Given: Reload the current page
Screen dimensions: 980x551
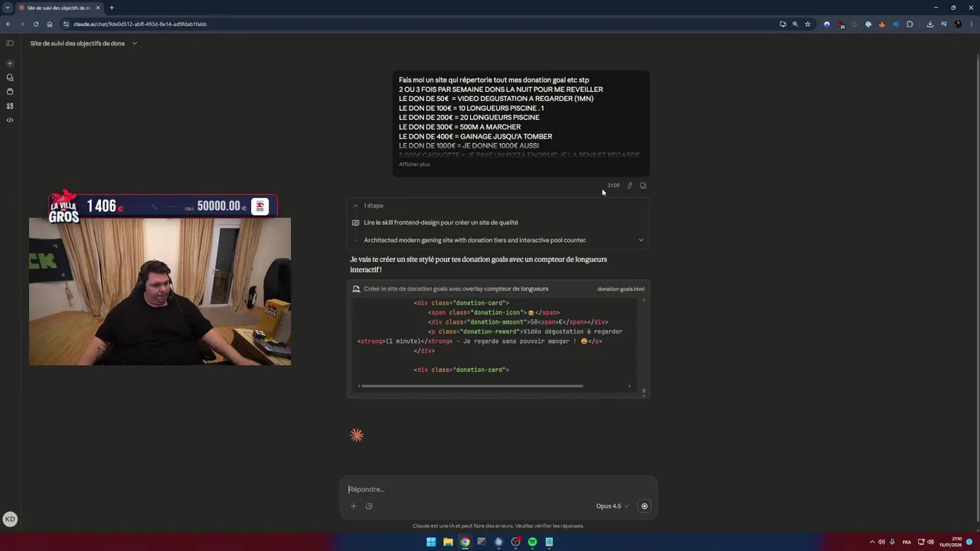Looking at the screenshot, I should (36, 24).
